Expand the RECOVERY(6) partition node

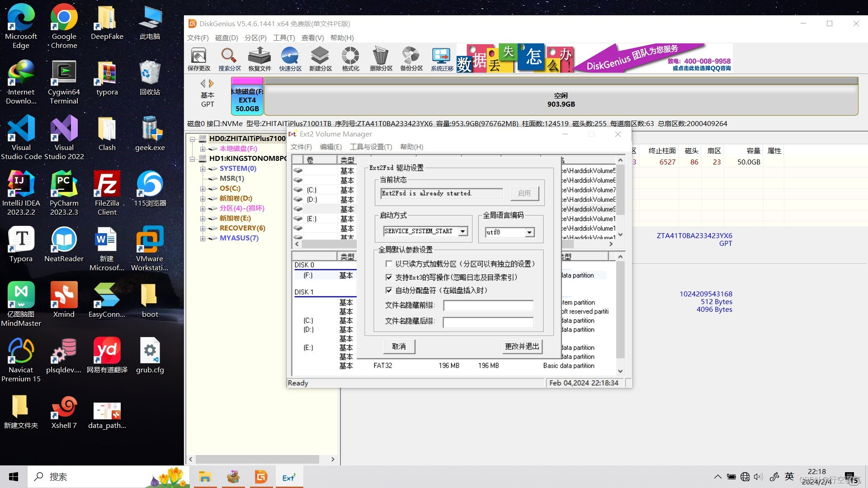click(203, 228)
